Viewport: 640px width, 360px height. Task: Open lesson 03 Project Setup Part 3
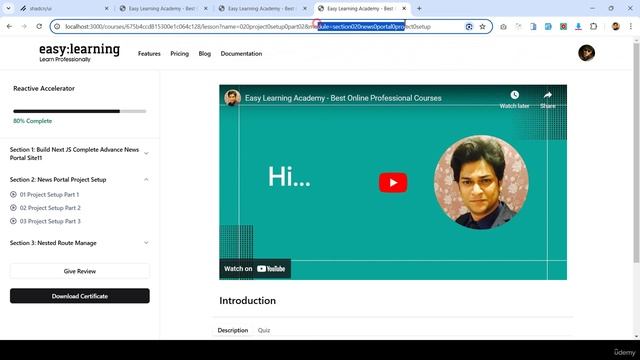[x=50, y=221]
